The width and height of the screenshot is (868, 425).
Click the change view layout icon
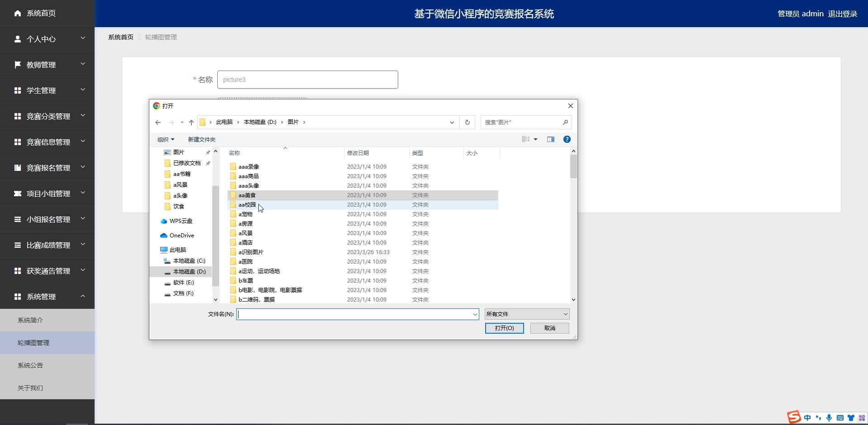526,139
